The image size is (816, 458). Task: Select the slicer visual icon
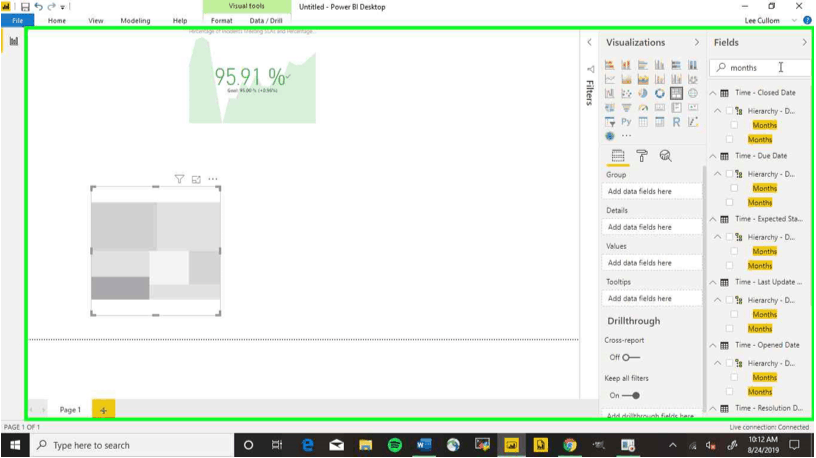609,122
